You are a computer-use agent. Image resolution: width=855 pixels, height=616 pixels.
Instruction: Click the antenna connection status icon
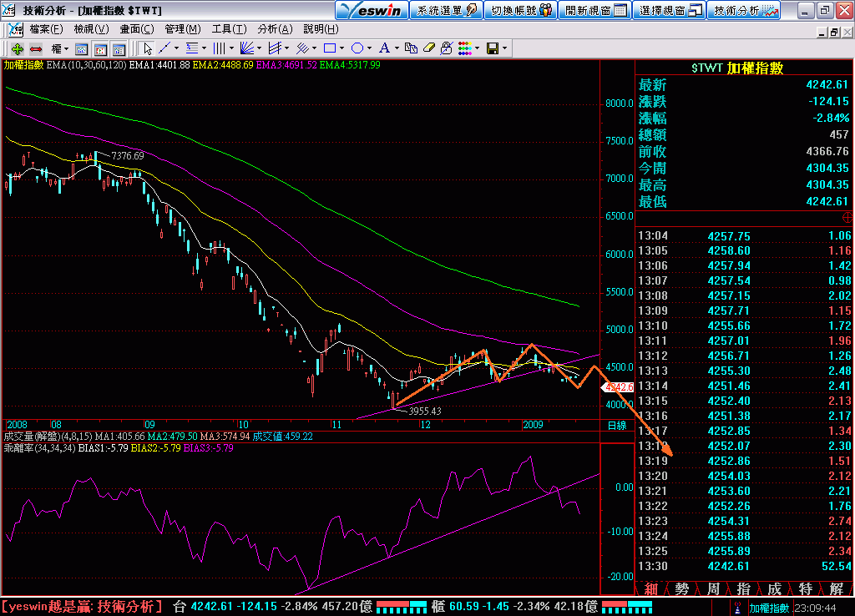[x=737, y=608]
